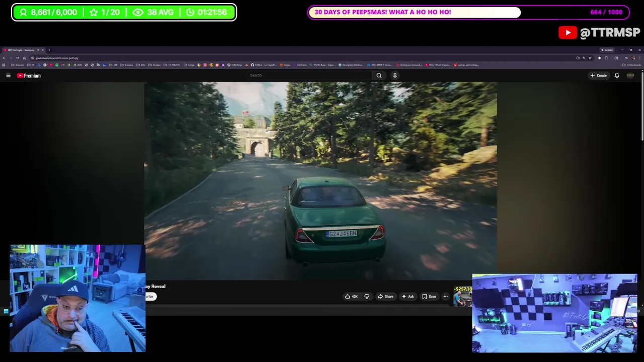Click the 30 Days of Peepsmas progress bar
644x362 pixels.
(x=468, y=12)
